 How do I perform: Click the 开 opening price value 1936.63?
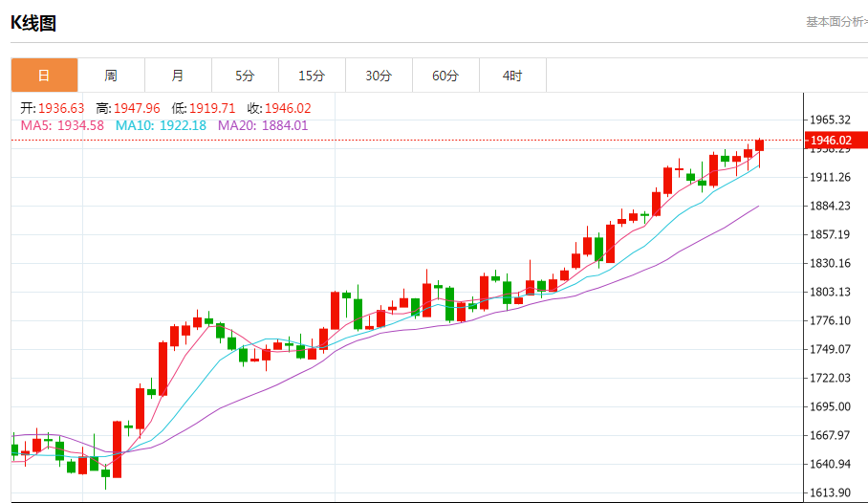tap(60, 108)
